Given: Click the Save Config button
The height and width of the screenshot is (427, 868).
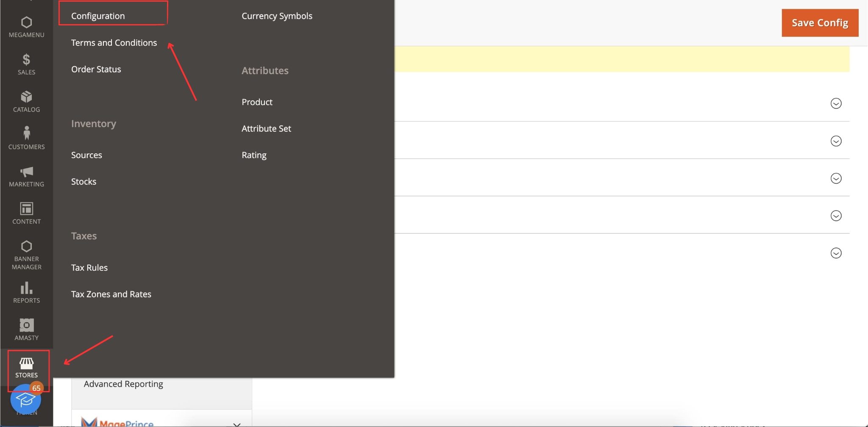Looking at the screenshot, I should (820, 23).
